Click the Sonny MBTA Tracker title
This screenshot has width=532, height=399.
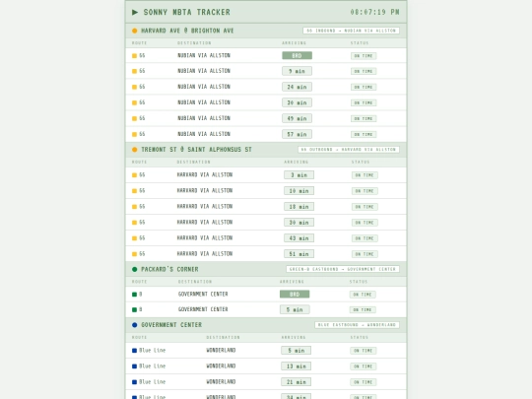(x=186, y=12)
